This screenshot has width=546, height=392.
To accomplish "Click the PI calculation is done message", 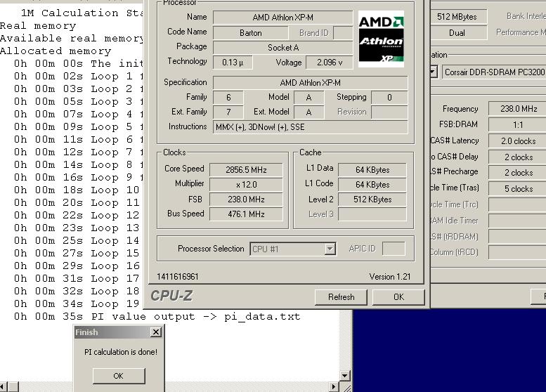I will tap(121, 352).
